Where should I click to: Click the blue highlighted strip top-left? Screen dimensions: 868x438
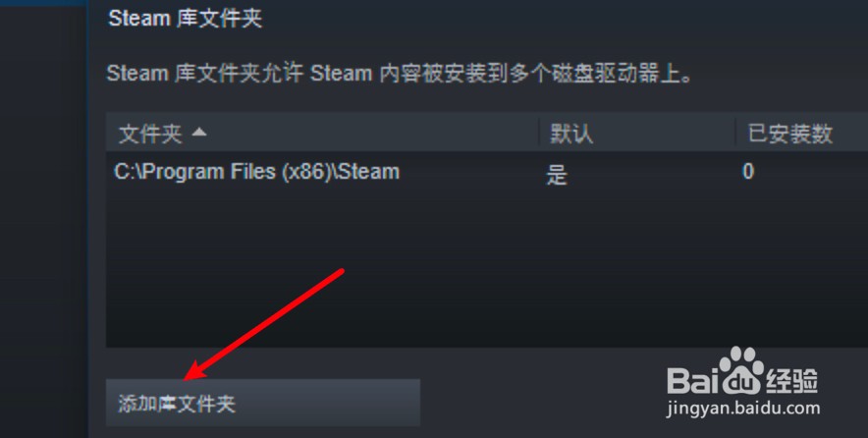pyautogui.click(x=43, y=3)
